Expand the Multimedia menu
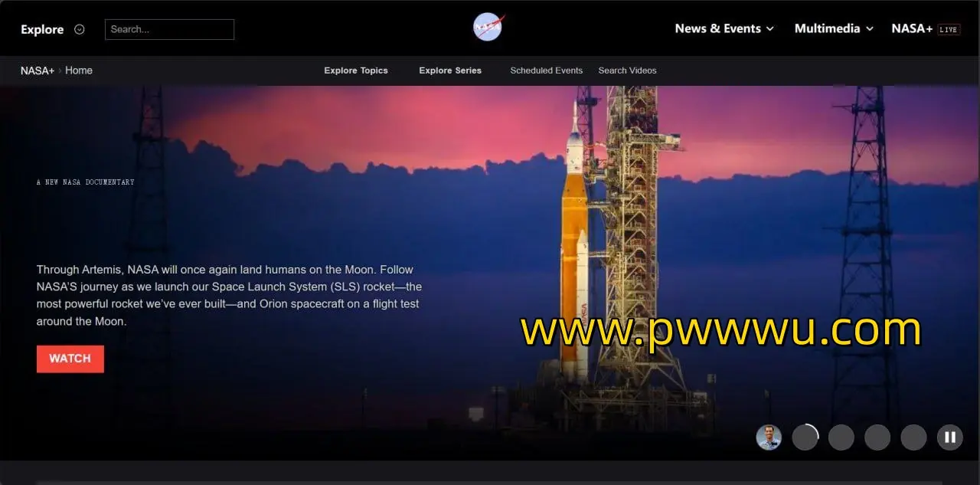980x485 pixels. (x=833, y=28)
